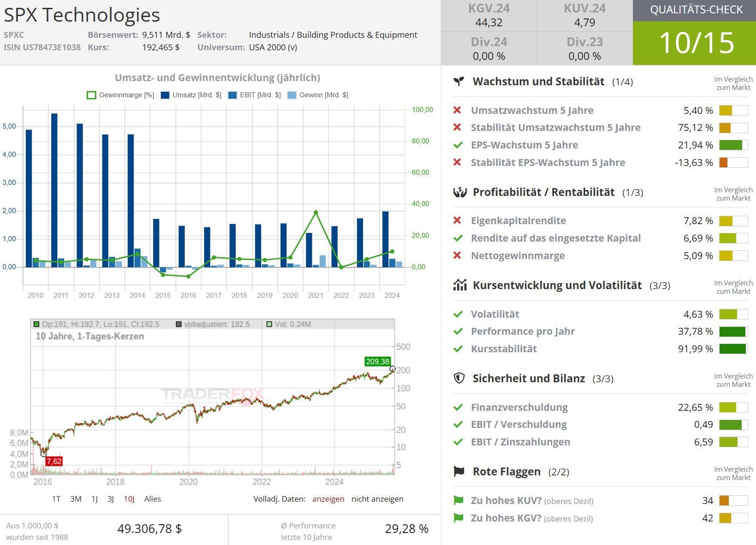
Task: Click the plant icon beside Wachstum und Stabilität
Action: coord(459,82)
